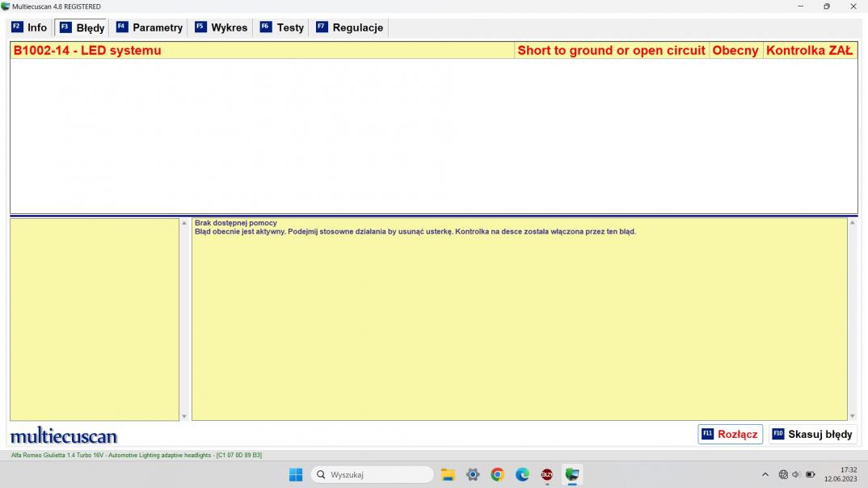
Task: Click the Alfa Romeo Giulietta status bar text
Action: pos(136,456)
